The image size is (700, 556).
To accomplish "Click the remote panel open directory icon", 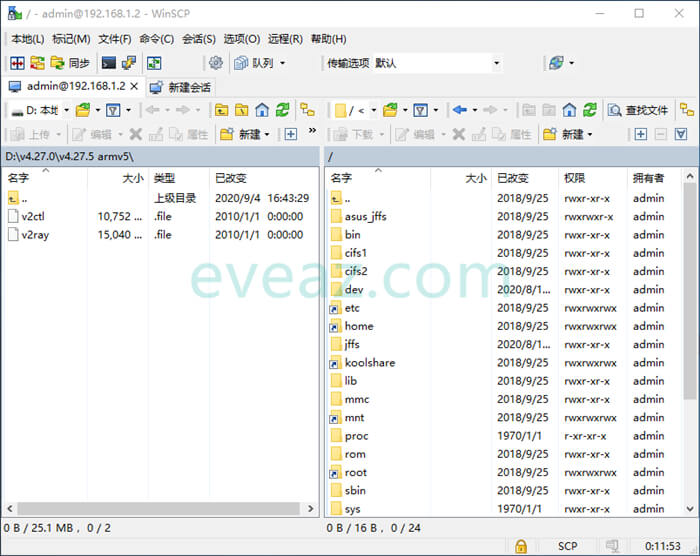I will coord(390,110).
